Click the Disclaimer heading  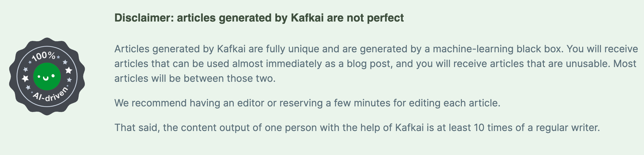[259, 18]
